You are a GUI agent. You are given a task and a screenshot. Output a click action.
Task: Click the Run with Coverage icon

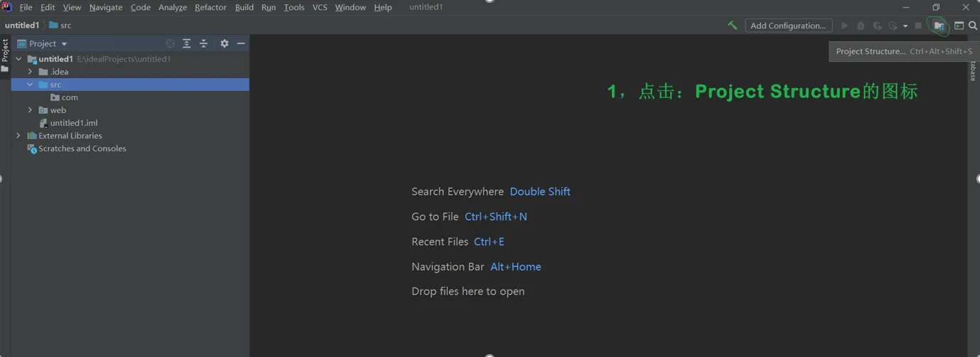pos(878,26)
